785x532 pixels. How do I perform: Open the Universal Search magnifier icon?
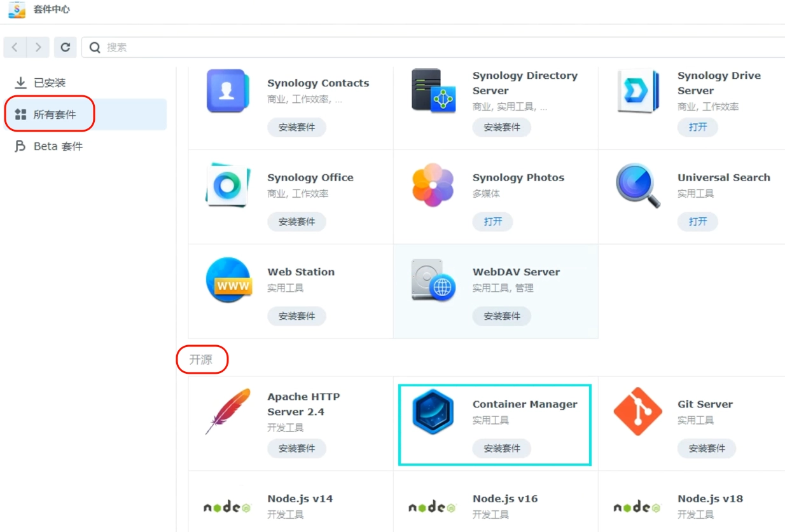click(x=638, y=186)
